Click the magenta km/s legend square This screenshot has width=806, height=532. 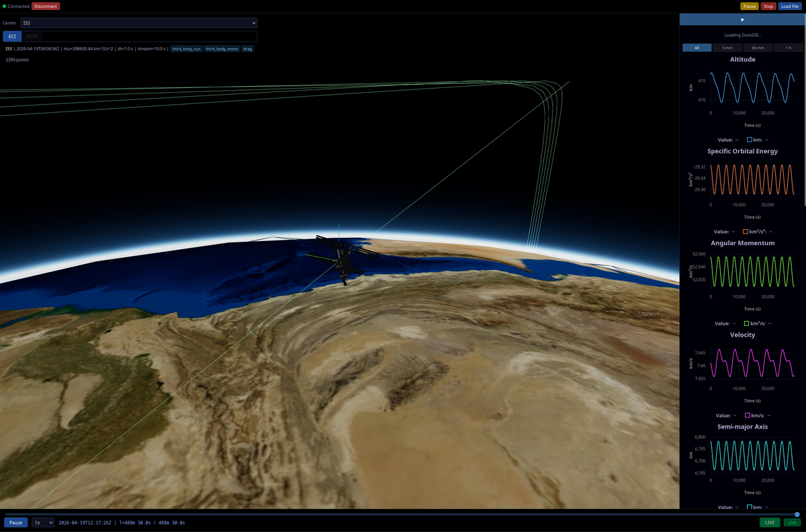[748, 415]
